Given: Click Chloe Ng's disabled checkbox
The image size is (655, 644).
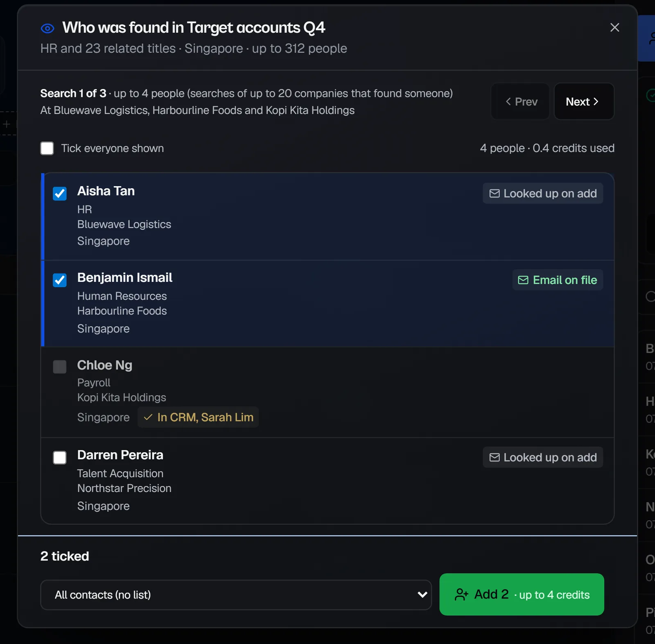Looking at the screenshot, I should click(x=60, y=367).
